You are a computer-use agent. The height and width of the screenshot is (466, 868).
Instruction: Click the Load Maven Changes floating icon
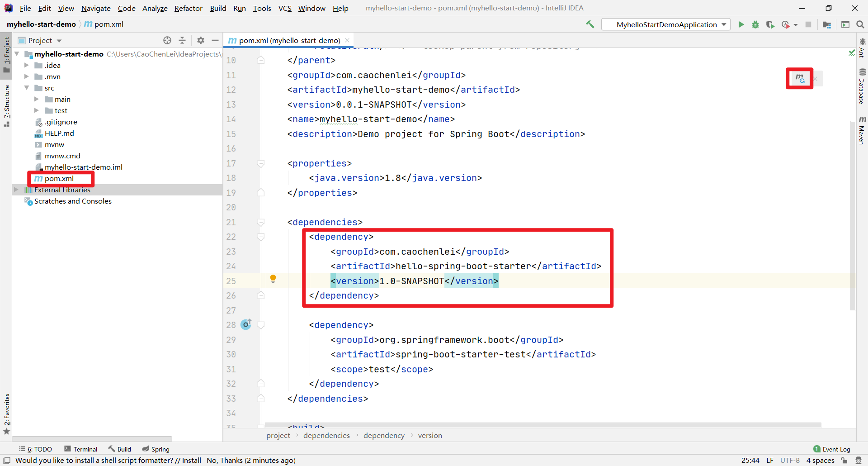coord(800,78)
